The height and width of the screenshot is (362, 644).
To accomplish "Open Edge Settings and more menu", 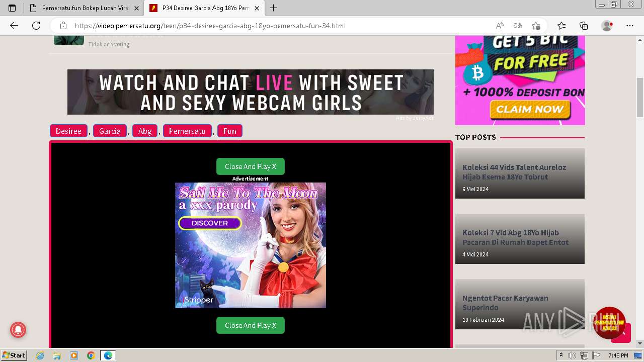I will click(630, 26).
